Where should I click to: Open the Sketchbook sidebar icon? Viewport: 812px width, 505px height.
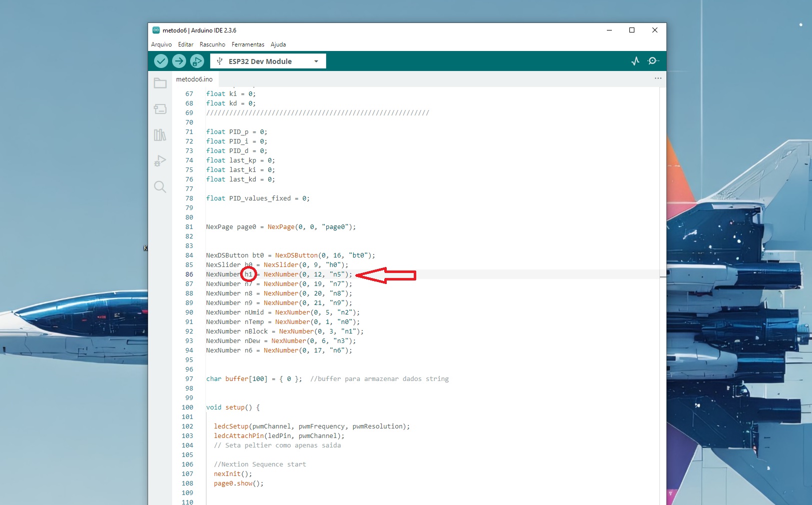coord(160,83)
